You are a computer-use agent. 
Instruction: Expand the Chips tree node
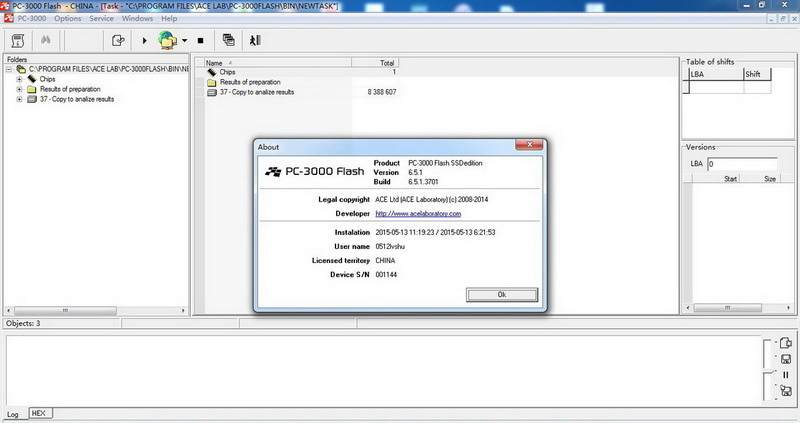click(x=19, y=79)
